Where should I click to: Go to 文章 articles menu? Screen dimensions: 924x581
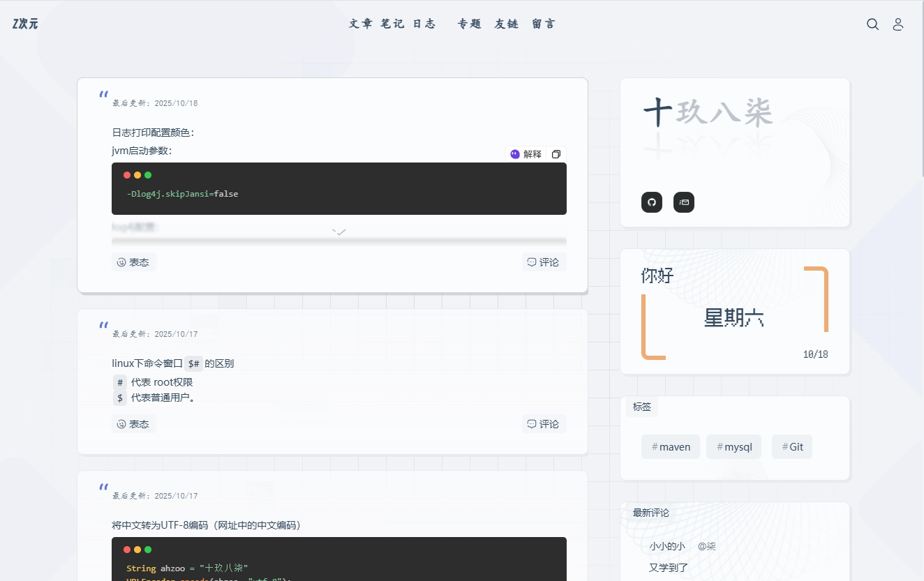click(x=361, y=24)
